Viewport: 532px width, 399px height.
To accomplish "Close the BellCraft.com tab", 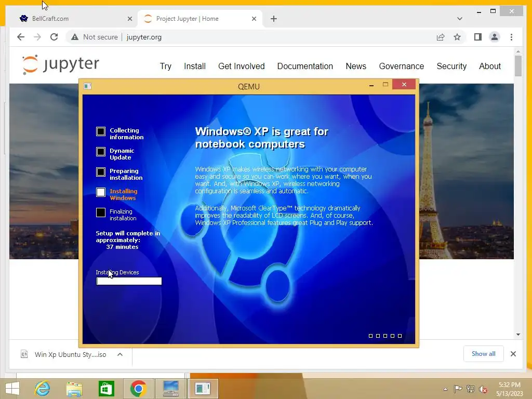I will [129, 19].
